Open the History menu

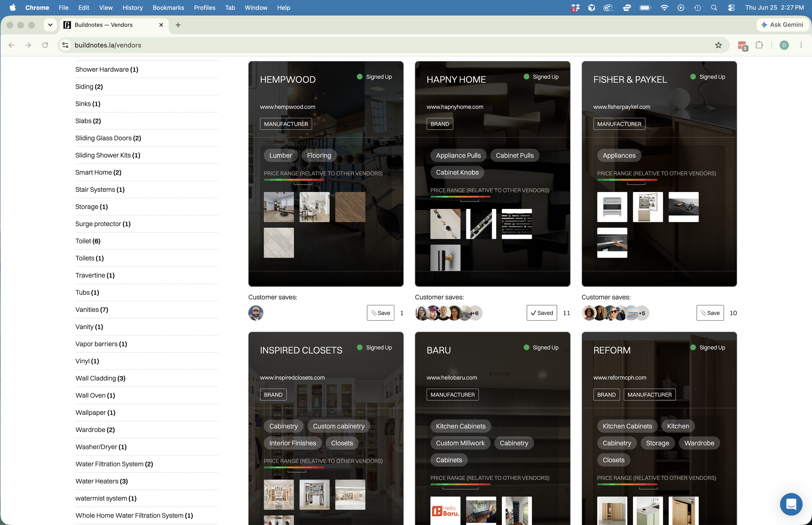coord(133,7)
